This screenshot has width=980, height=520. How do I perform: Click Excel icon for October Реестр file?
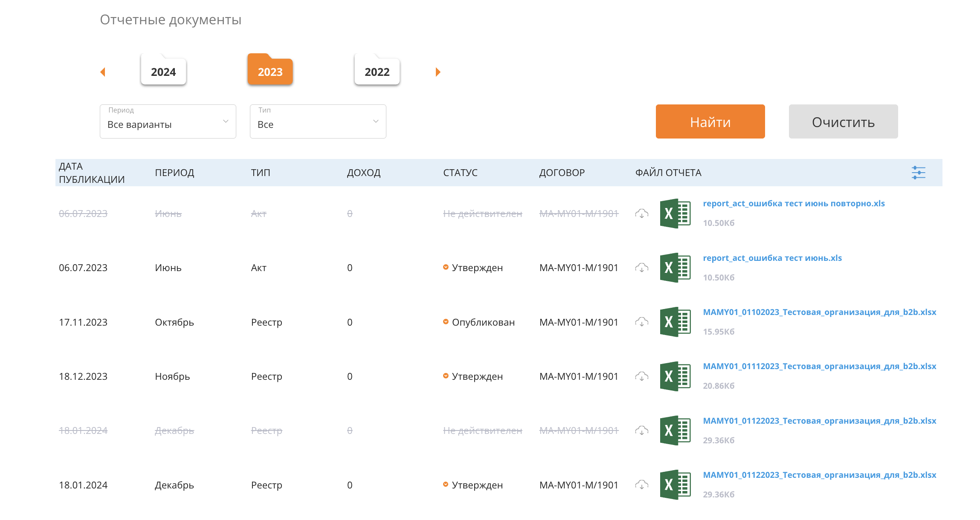point(675,322)
